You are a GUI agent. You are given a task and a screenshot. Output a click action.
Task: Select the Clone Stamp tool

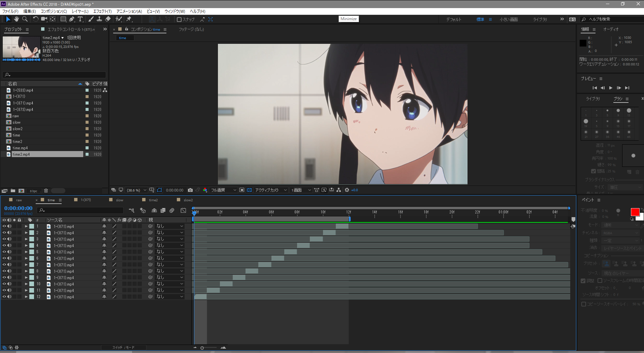click(99, 19)
